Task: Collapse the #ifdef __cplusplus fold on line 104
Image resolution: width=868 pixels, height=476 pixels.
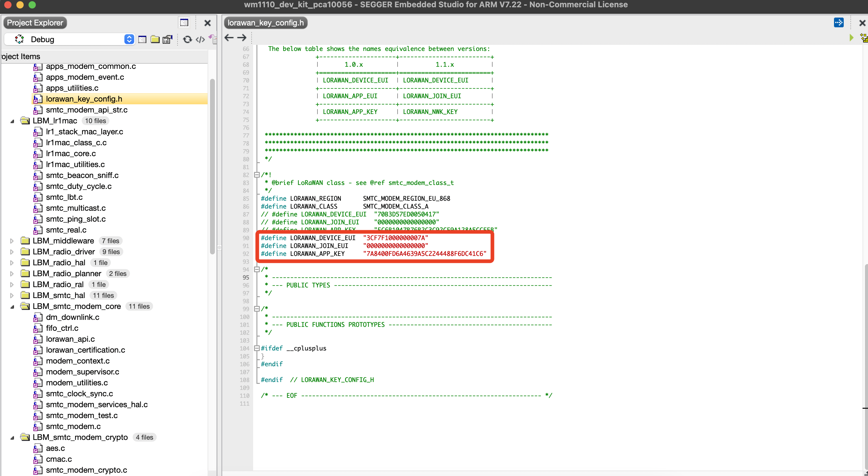Action: [257, 348]
